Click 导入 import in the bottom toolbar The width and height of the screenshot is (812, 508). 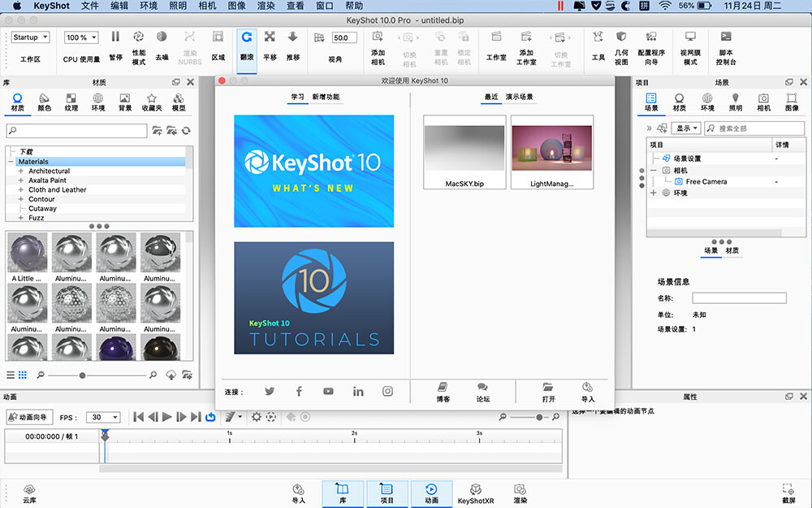298,494
